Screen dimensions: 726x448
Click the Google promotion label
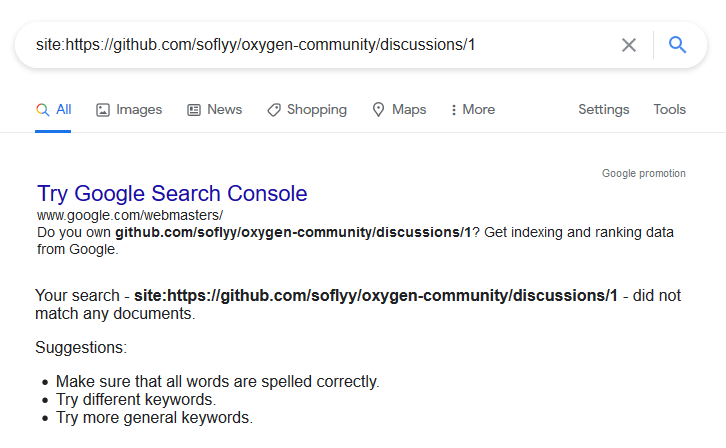644,174
